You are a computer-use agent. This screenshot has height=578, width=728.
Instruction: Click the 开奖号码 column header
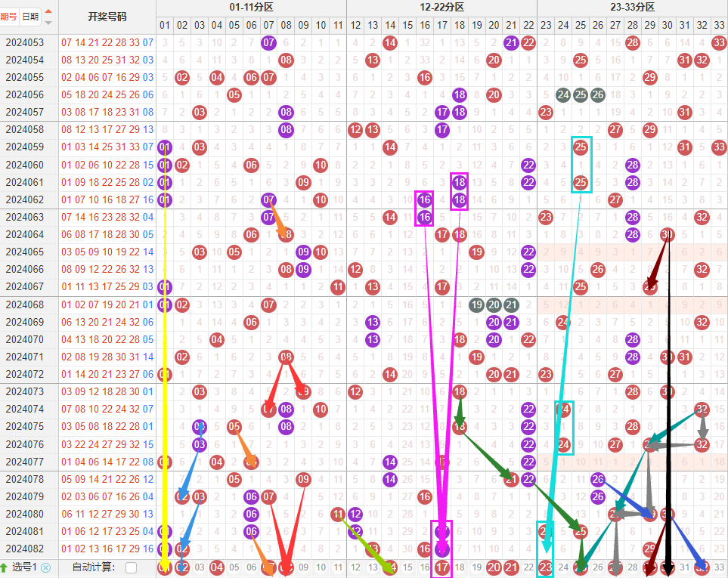click(x=107, y=17)
